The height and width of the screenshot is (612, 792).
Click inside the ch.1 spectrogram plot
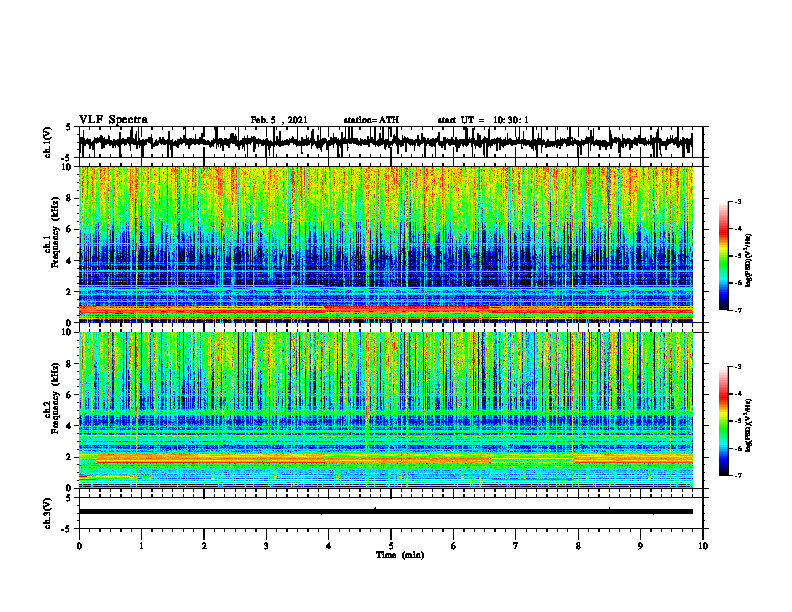(386, 244)
